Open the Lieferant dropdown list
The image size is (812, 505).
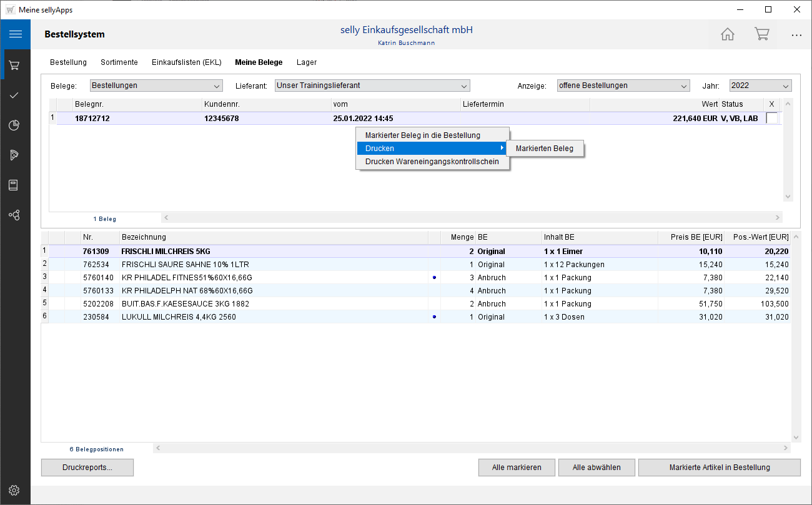(372, 86)
